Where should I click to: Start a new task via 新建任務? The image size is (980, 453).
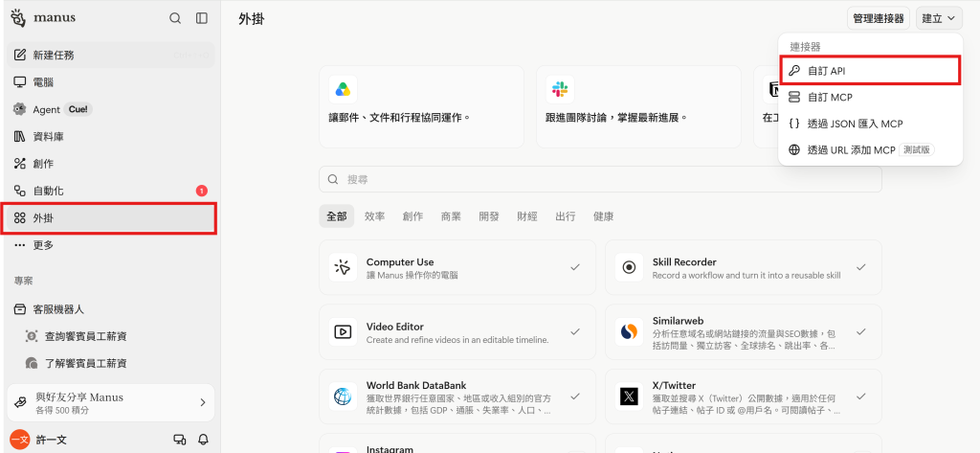(x=111, y=55)
